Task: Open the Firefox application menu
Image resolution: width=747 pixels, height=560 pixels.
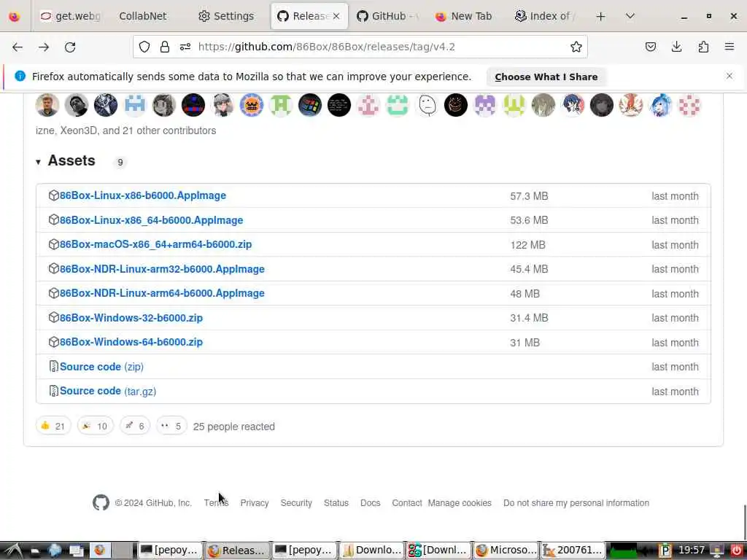Action: point(729,47)
